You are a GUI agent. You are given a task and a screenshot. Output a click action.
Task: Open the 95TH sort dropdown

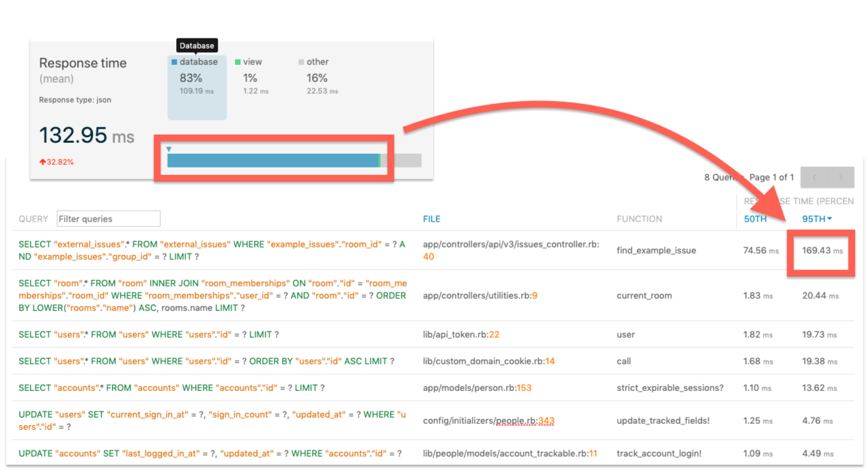coord(817,219)
